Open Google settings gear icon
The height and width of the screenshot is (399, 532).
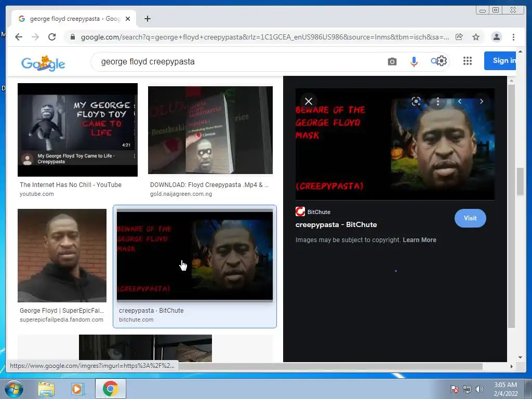(442, 61)
